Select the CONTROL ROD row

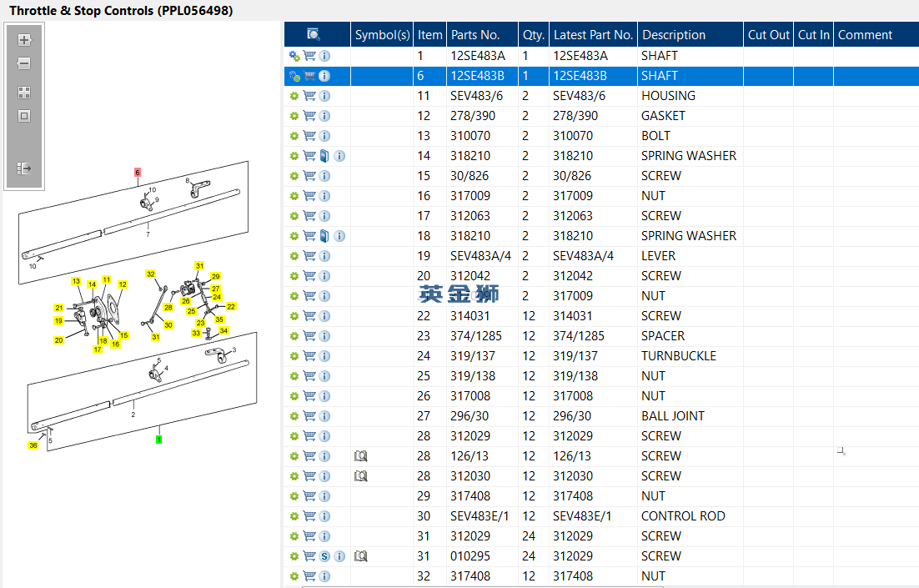tap(682, 516)
